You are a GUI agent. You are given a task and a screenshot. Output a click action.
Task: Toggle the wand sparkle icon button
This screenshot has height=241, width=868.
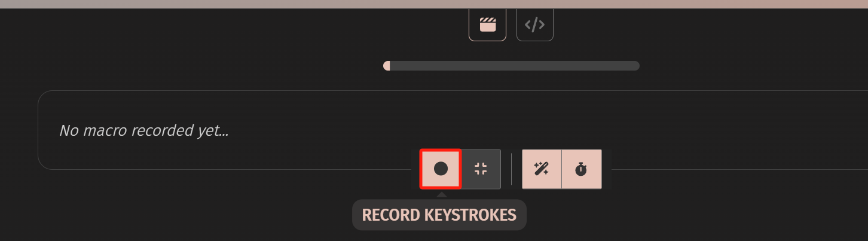click(542, 169)
